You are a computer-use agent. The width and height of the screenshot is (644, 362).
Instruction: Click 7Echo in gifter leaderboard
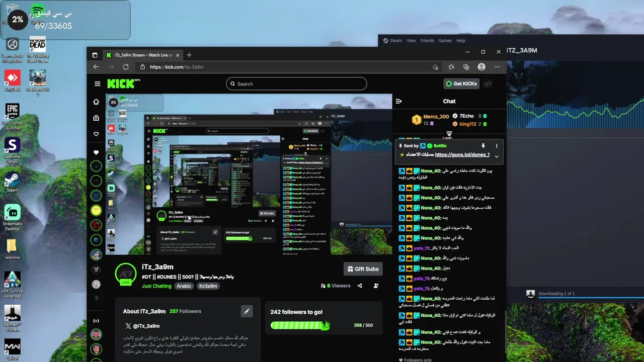pyautogui.click(x=466, y=116)
